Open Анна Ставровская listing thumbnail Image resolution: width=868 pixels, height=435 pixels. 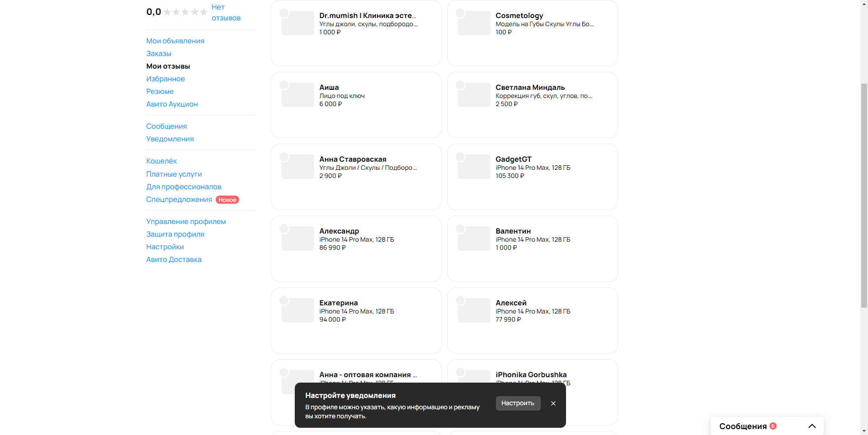tap(297, 167)
